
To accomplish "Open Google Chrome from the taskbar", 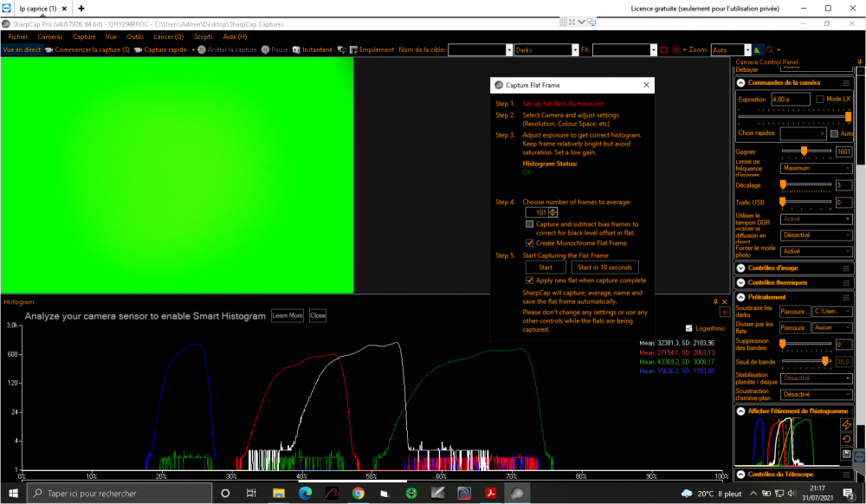I will click(x=358, y=494).
